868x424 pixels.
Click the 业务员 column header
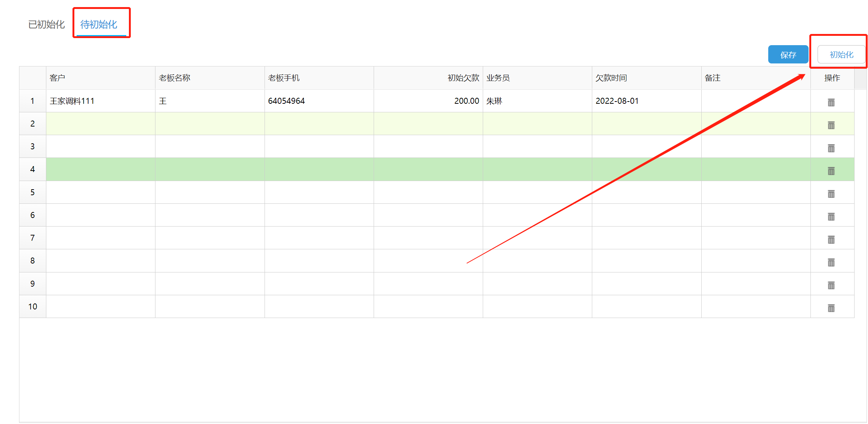click(x=537, y=78)
